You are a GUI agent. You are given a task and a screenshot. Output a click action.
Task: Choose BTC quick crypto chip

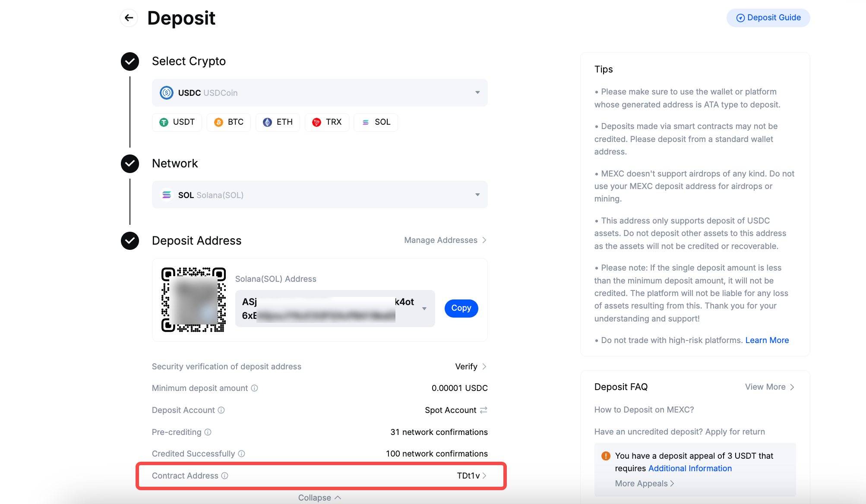pyautogui.click(x=229, y=122)
